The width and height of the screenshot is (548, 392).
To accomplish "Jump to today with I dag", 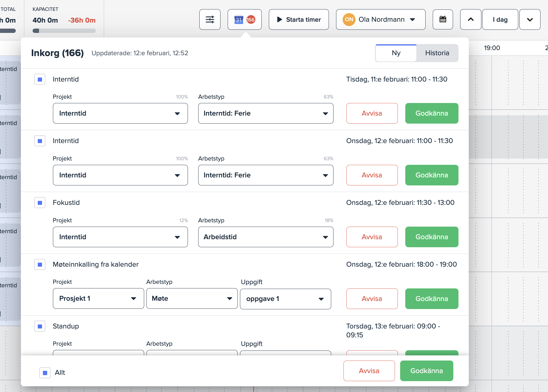I will pyautogui.click(x=500, y=19).
